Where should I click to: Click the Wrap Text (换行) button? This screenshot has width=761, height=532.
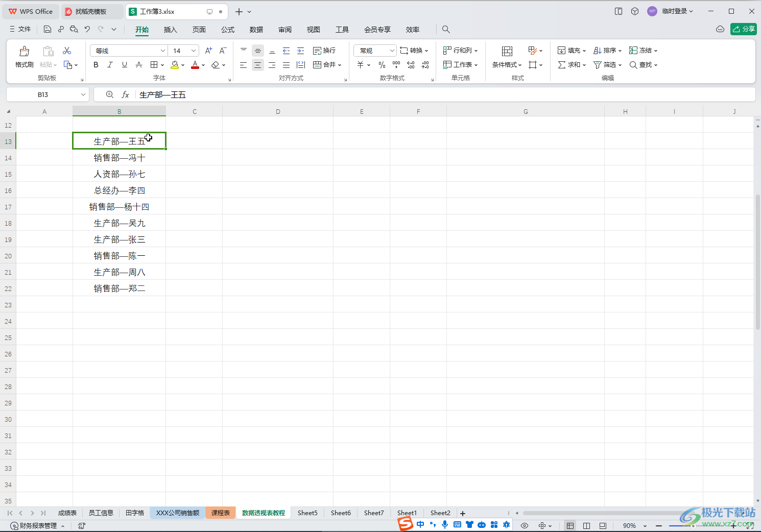(x=324, y=51)
